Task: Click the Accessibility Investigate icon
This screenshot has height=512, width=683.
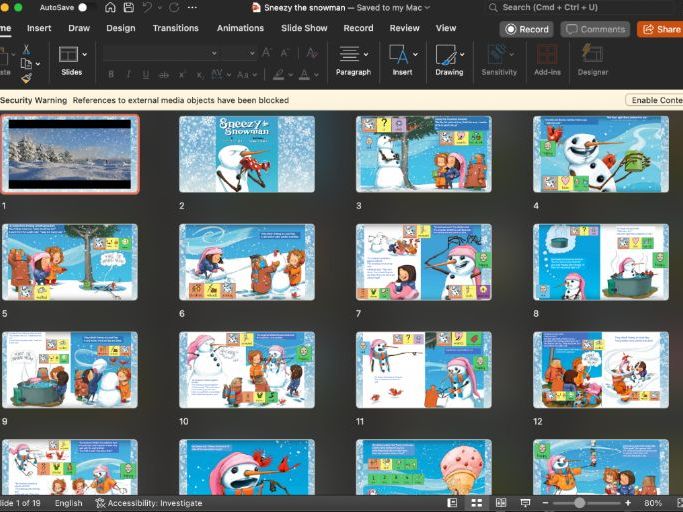Action: 100,503
